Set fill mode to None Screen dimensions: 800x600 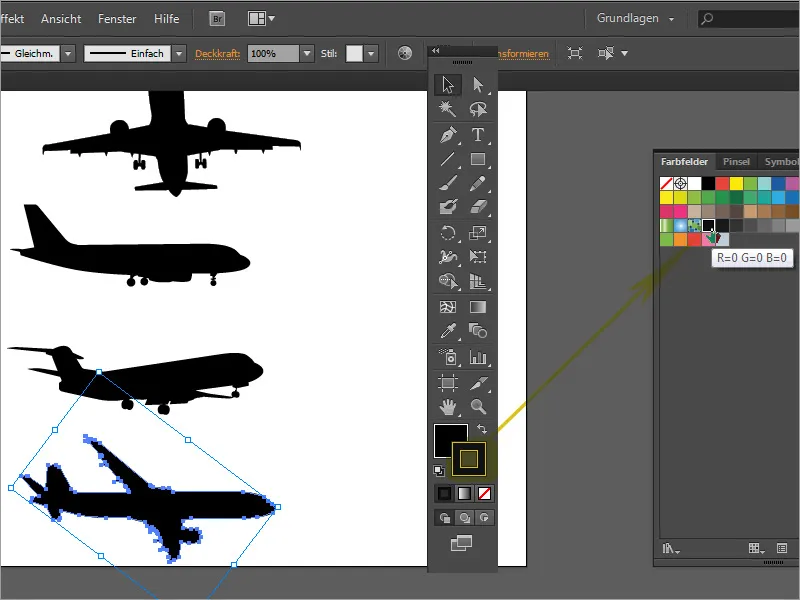pyautogui.click(x=484, y=493)
